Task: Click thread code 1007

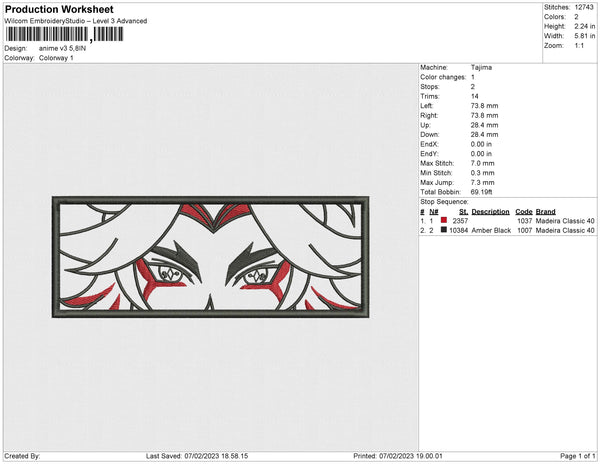Action: pos(525,230)
